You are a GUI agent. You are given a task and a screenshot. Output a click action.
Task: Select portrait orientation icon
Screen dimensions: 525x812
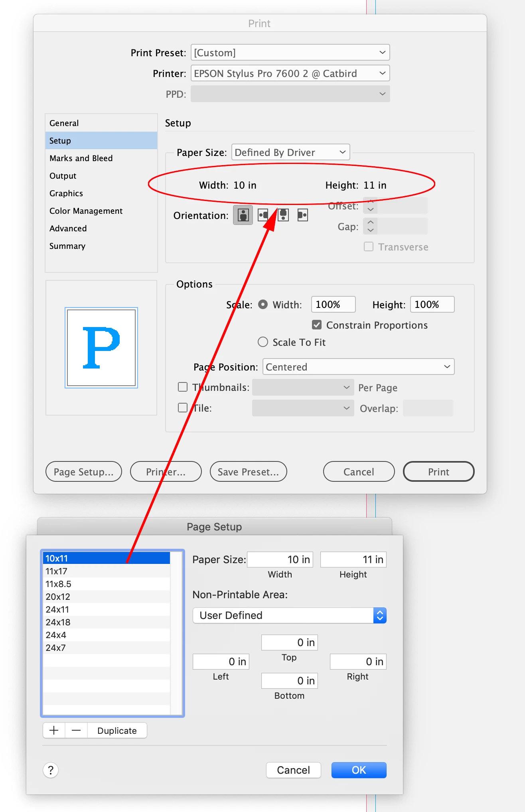coord(243,215)
